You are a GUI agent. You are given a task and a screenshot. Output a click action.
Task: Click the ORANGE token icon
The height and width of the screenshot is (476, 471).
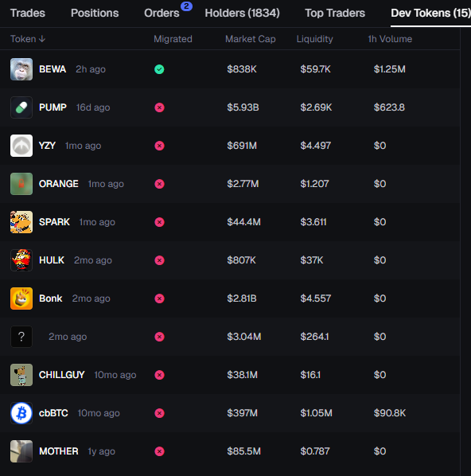coord(21,184)
